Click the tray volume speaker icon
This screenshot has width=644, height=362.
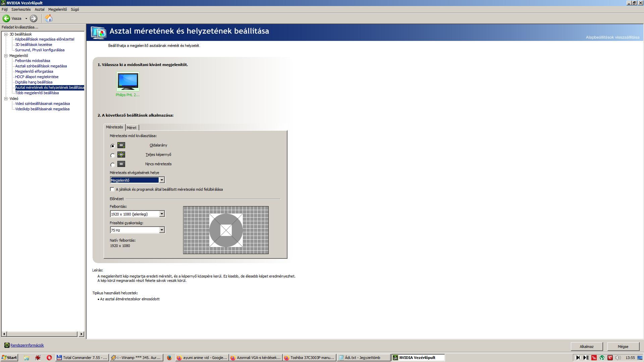pyautogui.click(x=618, y=358)
